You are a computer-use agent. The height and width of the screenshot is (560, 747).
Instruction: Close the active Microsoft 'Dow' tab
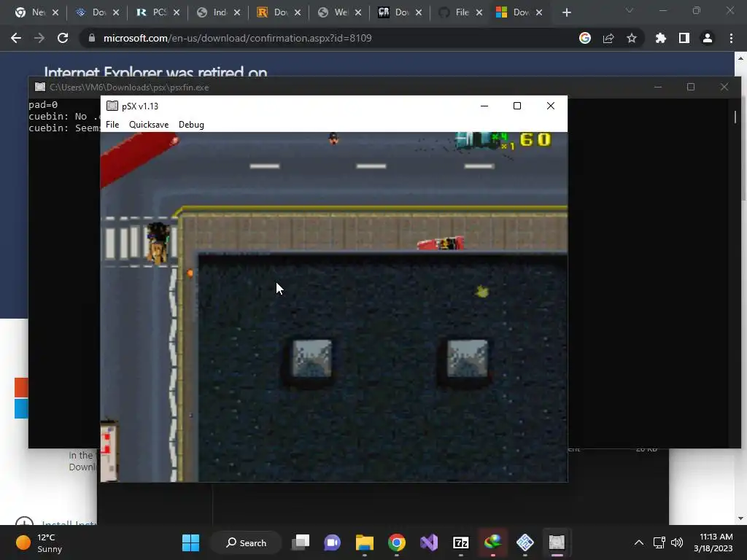point(539,13)
